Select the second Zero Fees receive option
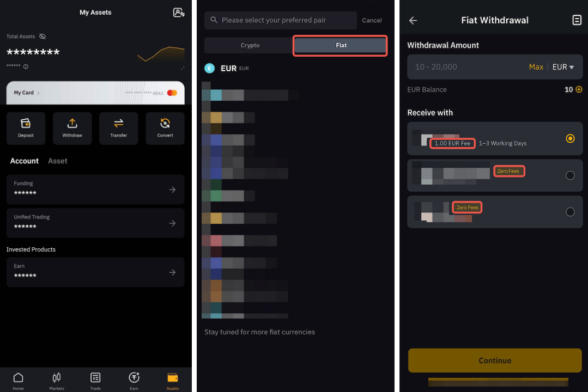This screenshot has height=392, width=588. pos(495,175)
